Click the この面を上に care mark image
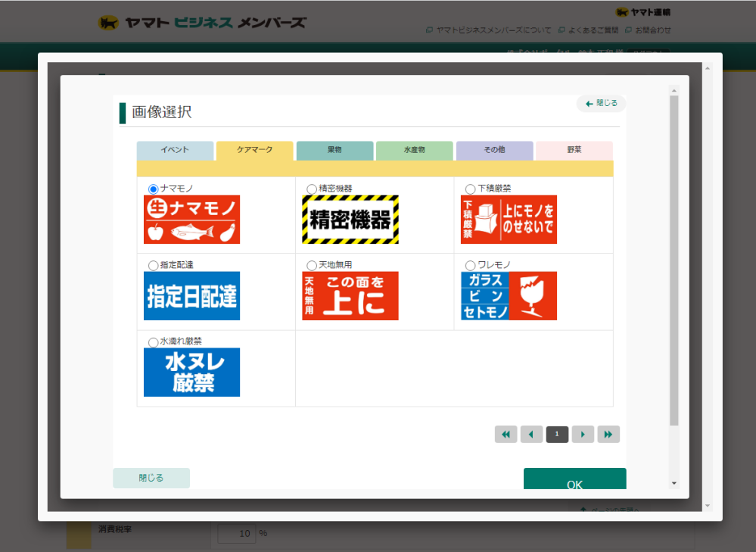The width and height of the screenshot is (756, 552). [350, 296]
